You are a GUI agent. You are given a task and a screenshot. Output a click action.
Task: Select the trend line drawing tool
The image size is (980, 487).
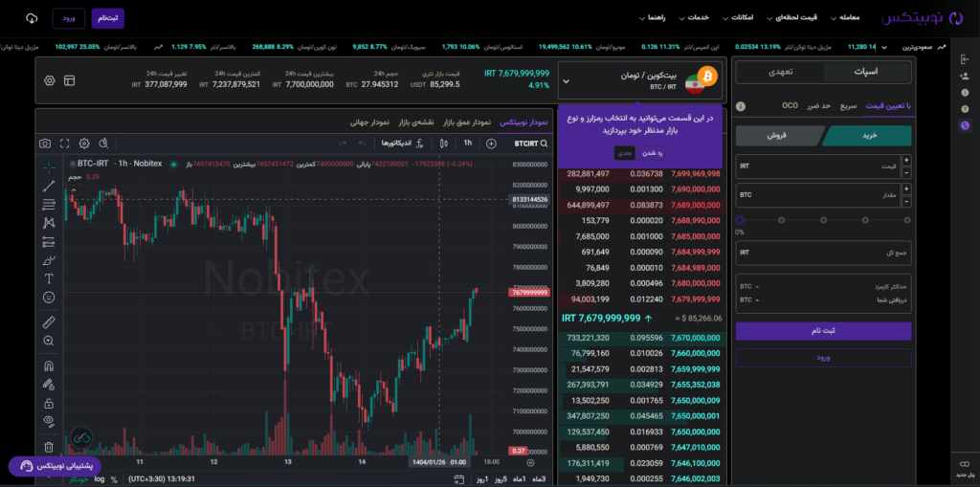(49, 185)
